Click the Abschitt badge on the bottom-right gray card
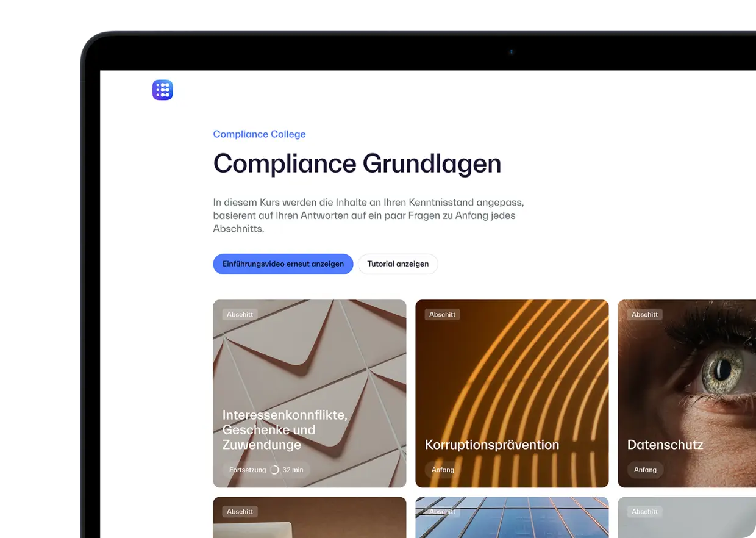756x538 pixels. pyautogui.click(x=644, y=511)
